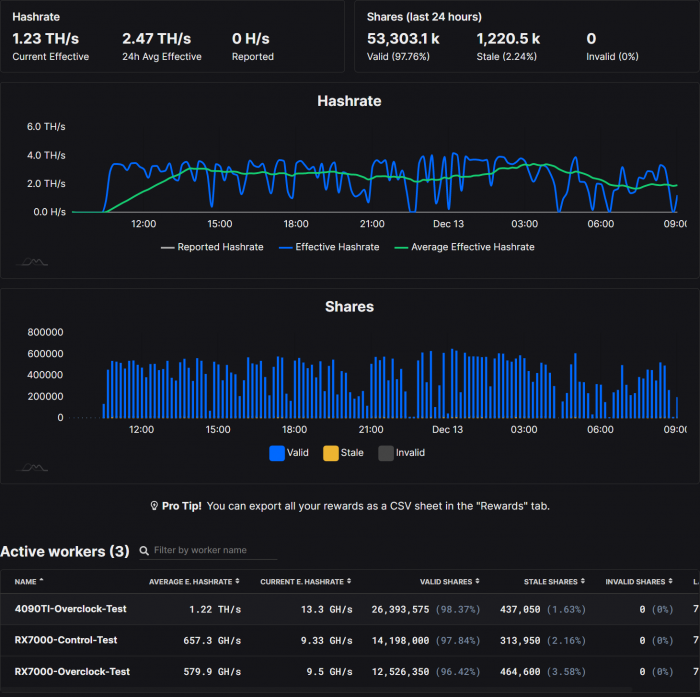Click the chart logo icon under Hashrate graph
700x697 pixels.
[x=34, y=262]
